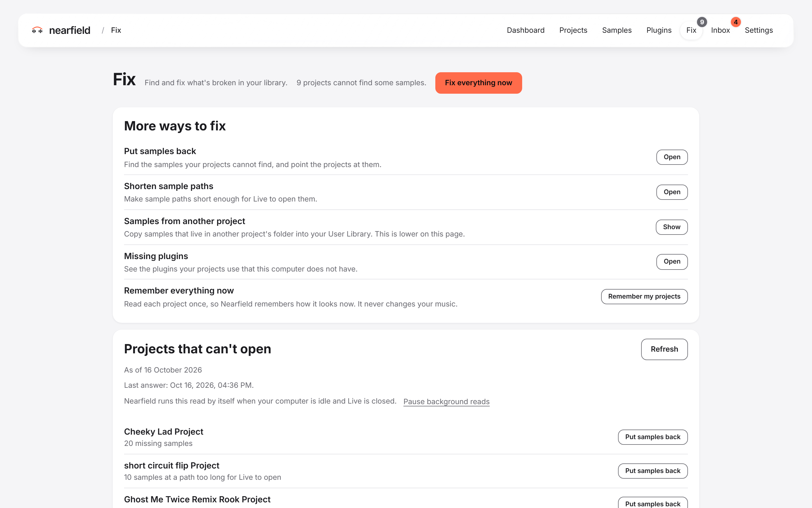
Task: Put samples back for Ghost Me Twice Remix Rook
Action: tap(653, 503)
